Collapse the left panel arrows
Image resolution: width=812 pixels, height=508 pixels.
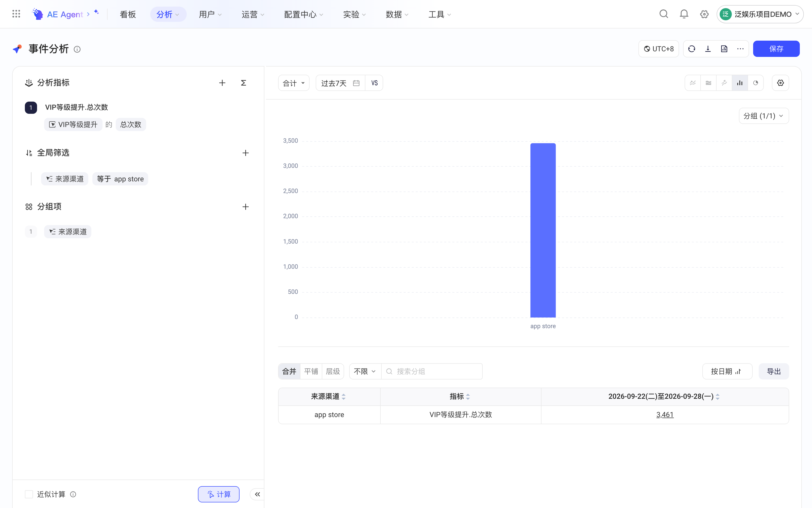(x=257, y=494)
